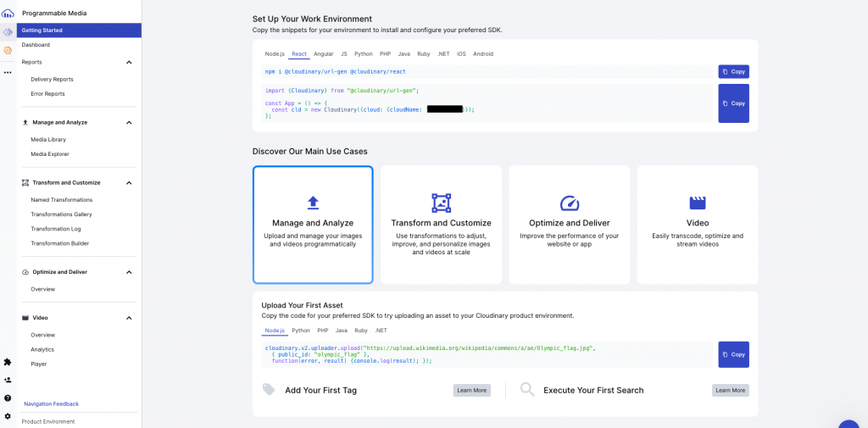The image size is (868, 428).
Task: Open the Navigation Feedback link
Action: point(52,404)
